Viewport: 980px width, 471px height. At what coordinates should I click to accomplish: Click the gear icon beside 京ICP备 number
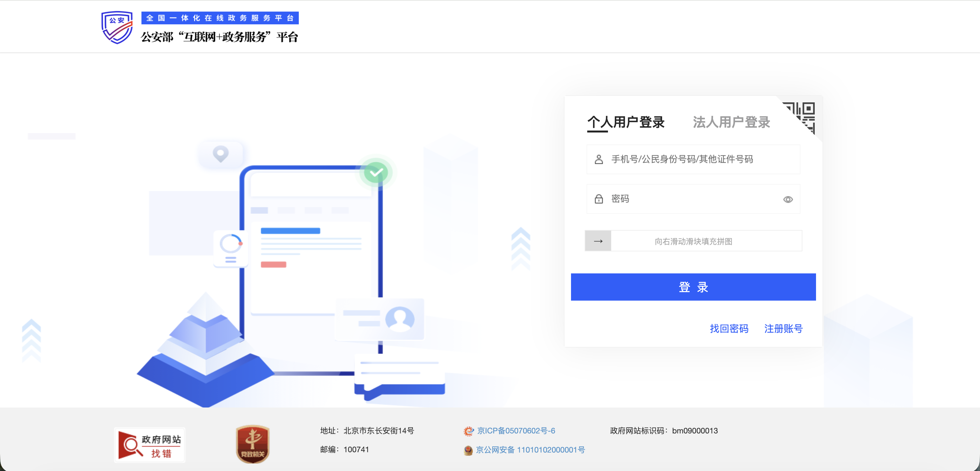[468, 431]
